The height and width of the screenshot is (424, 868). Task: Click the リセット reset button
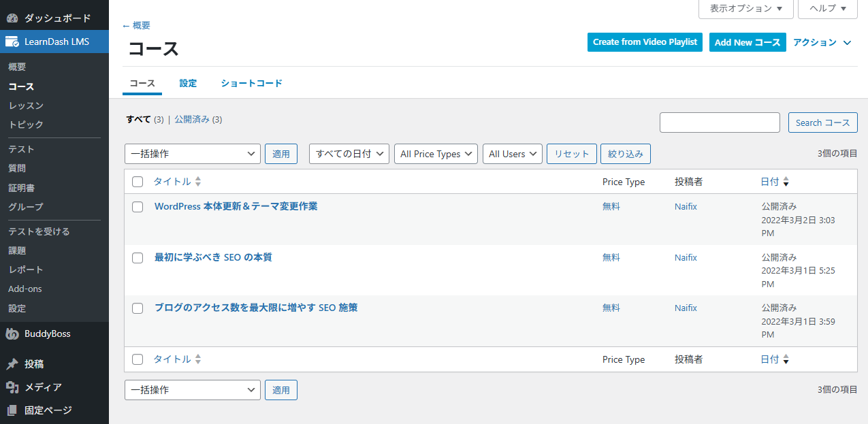pos(572,154)
